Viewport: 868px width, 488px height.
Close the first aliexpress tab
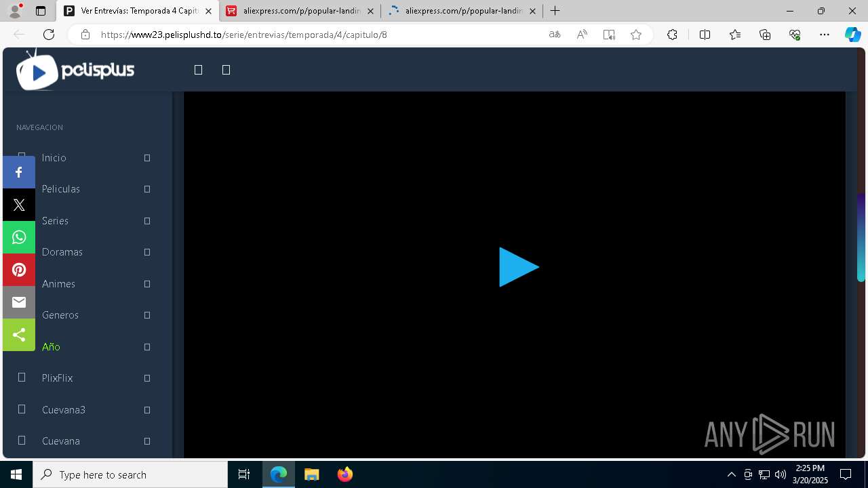pyautogui.click(x=370, y=11)
